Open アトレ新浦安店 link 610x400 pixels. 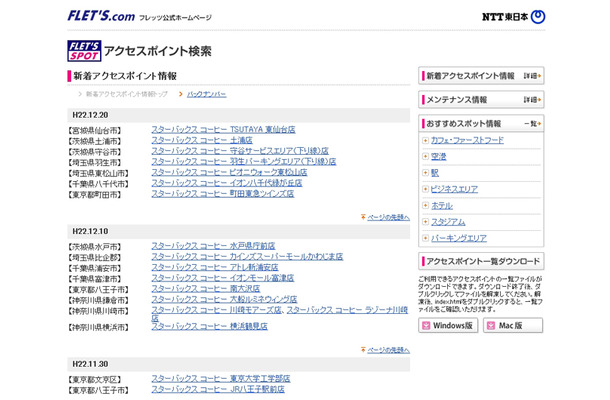215,267
